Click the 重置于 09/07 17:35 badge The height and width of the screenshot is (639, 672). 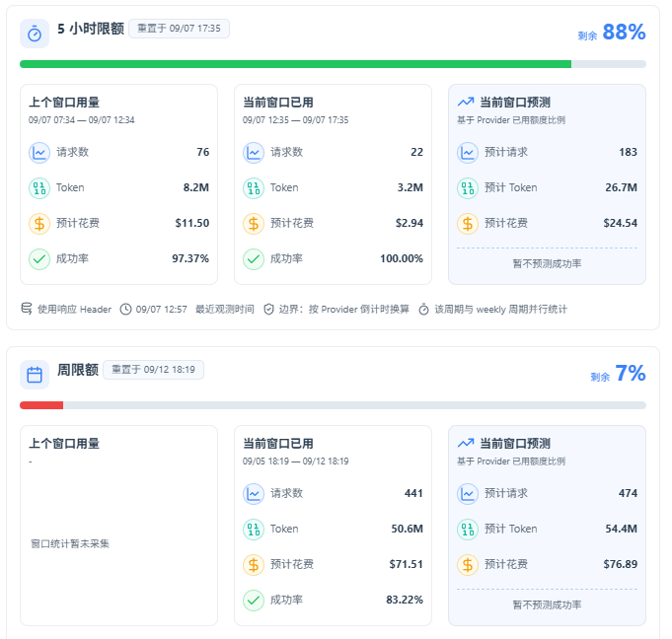180,29
